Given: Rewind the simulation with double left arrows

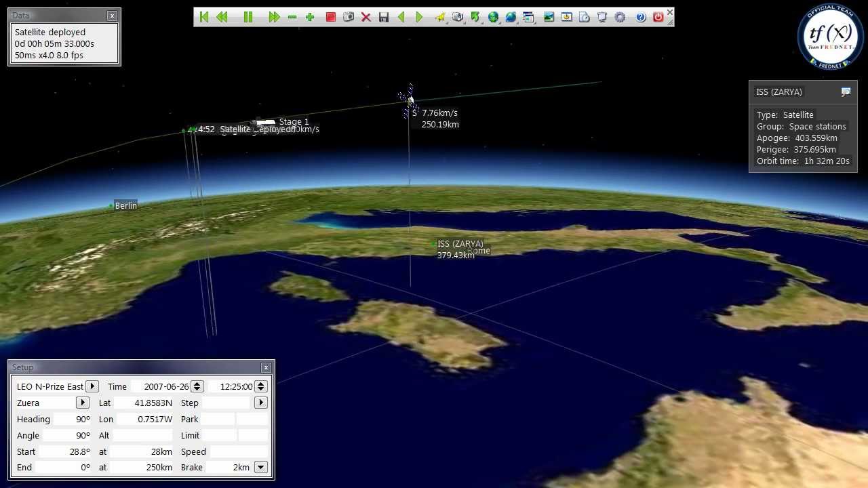Looking at the screenshot, I should coord(222,17).
